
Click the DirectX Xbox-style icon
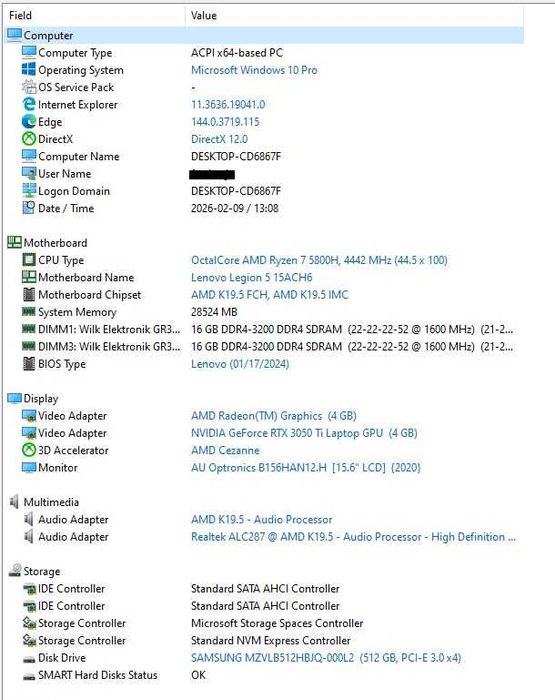tap(29, 139)
